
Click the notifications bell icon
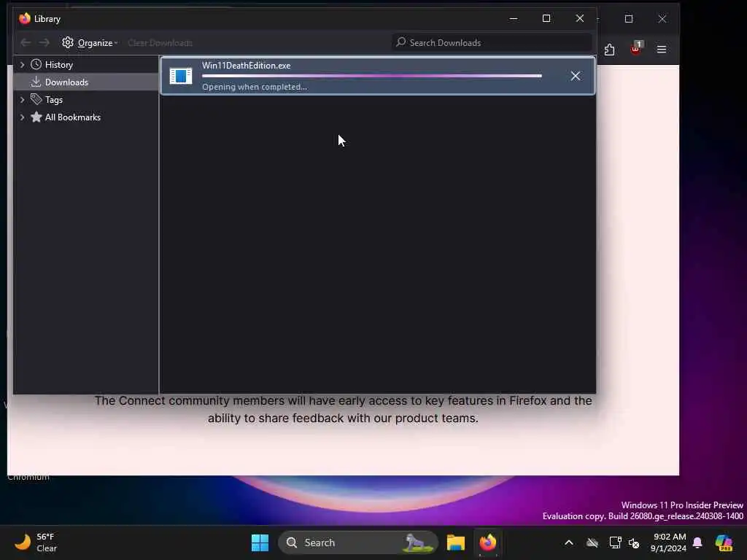(697, 542)
